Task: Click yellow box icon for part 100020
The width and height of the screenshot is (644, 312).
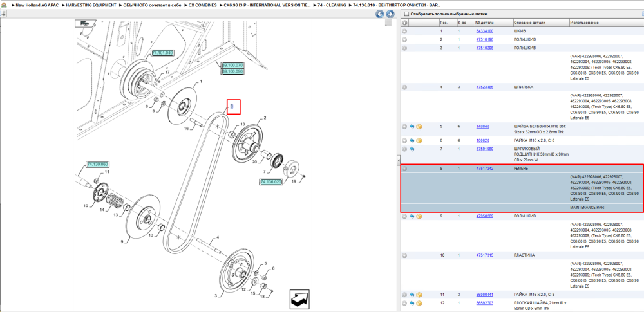Action: 419,140
